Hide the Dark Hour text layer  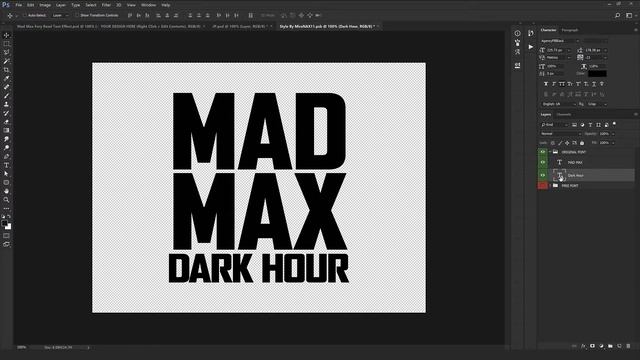click(542, 175)
